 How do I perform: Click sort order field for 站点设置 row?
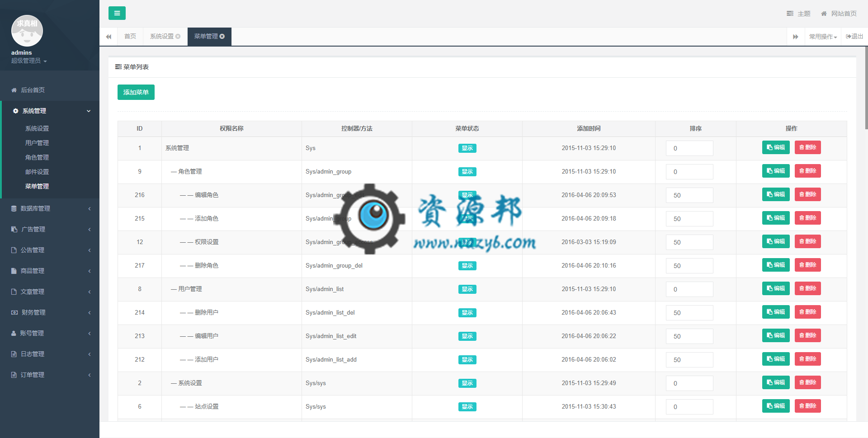pos(689,407)
